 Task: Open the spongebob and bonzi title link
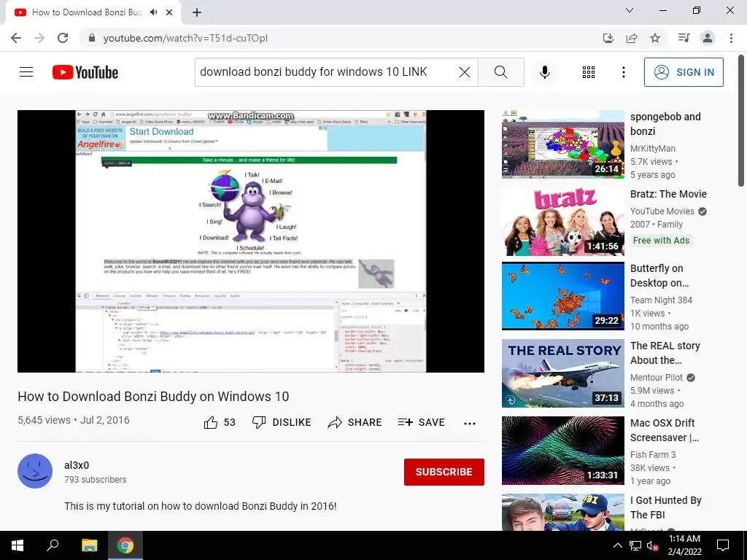point(665,124)
